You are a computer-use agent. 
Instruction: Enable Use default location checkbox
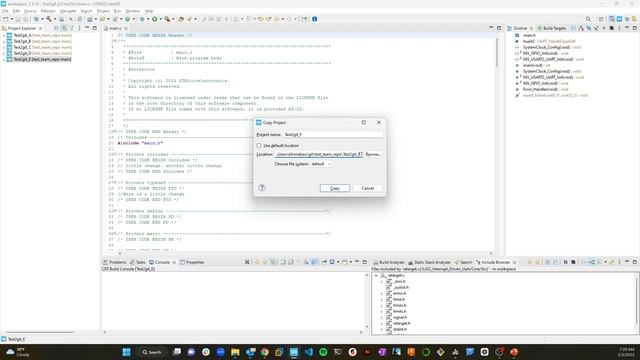tap(259, 145)
